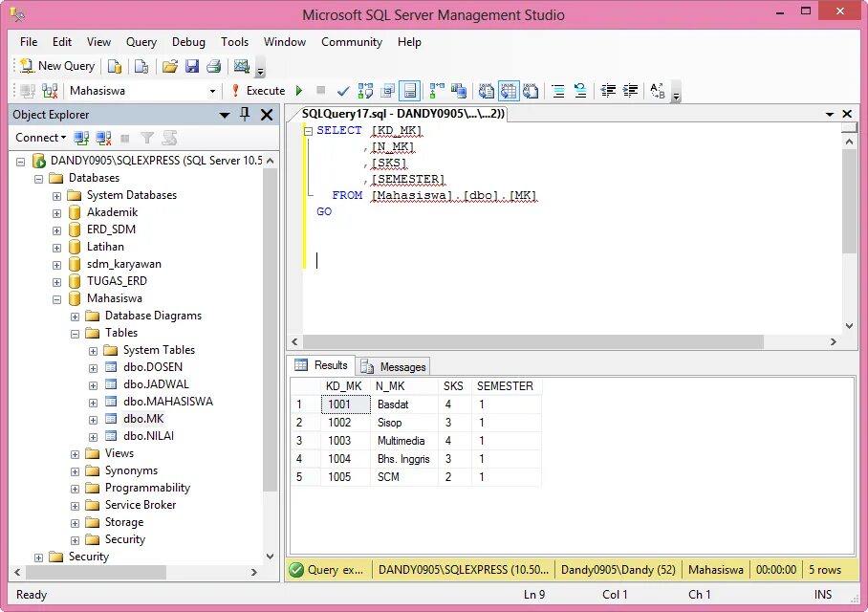The width and height of the screenshot is (868, 612).
Task: Select the dbo.MK table
Action: pos(143,419)
